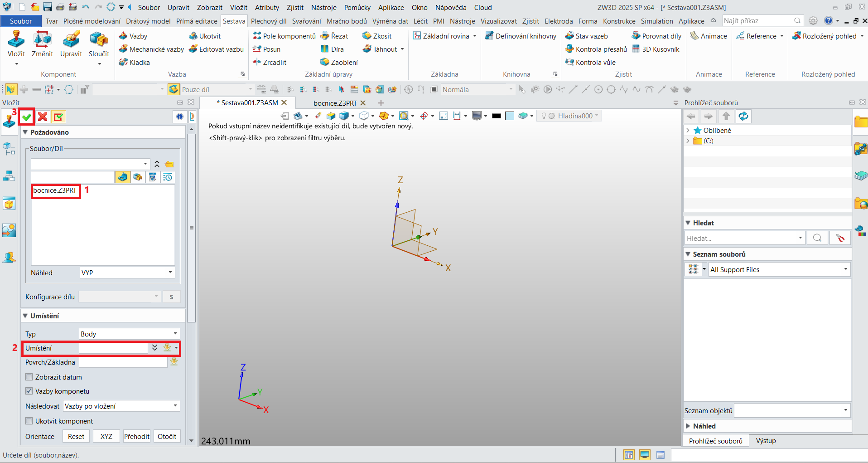Click the Přehodit orientation button
868x463 pixels.
click(x=136, y=436)
